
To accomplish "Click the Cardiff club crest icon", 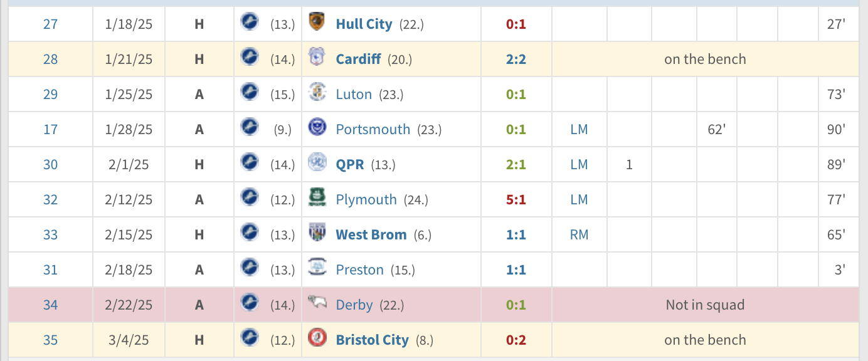I will pos(317,58).
